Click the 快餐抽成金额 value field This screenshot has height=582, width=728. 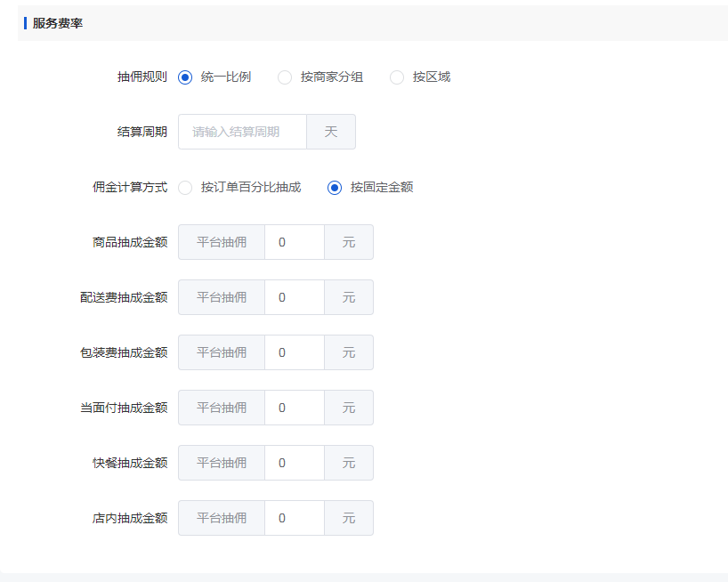295,463
